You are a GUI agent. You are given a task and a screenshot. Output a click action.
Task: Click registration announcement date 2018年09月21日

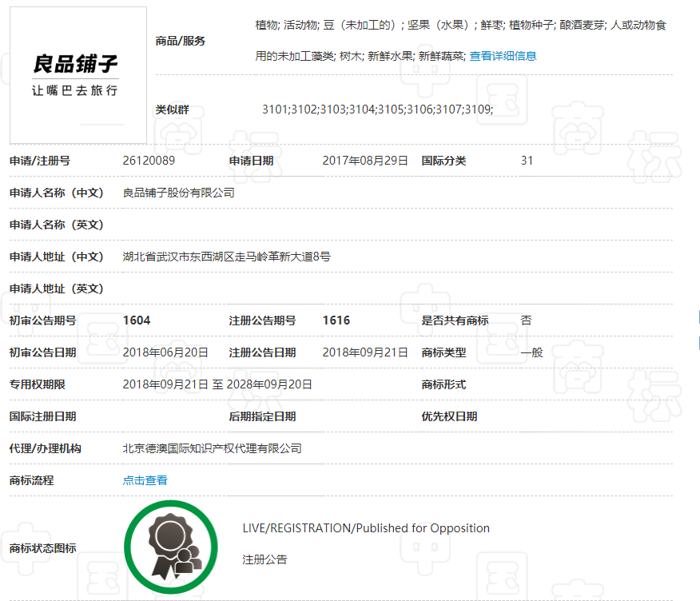point(364,352)
